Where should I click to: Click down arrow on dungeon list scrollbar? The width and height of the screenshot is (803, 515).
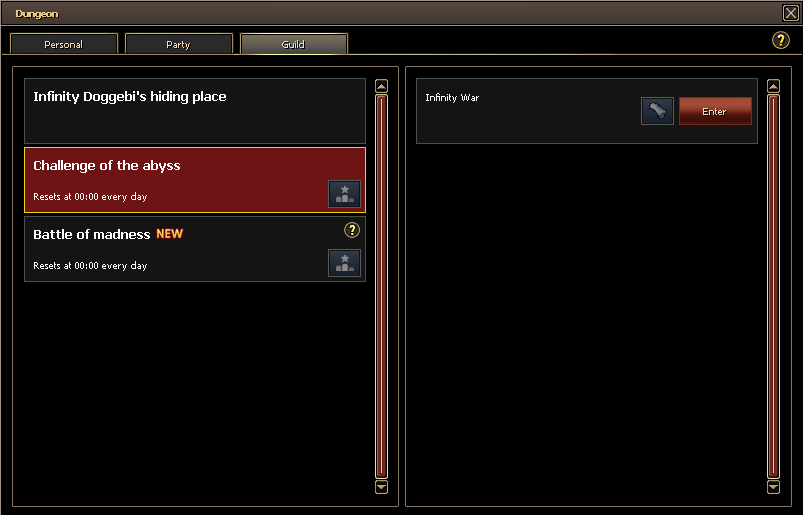click(x=382, y=487)
